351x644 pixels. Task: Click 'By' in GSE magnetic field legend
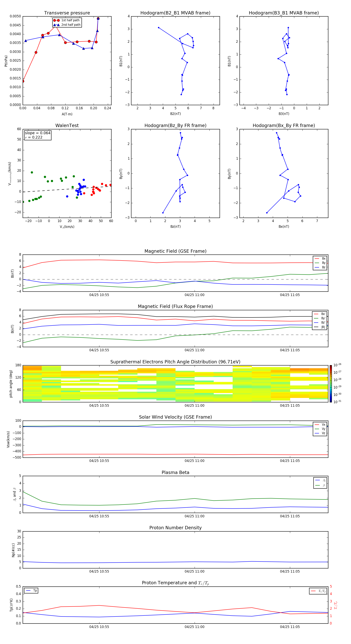click(x=320, y=263)
